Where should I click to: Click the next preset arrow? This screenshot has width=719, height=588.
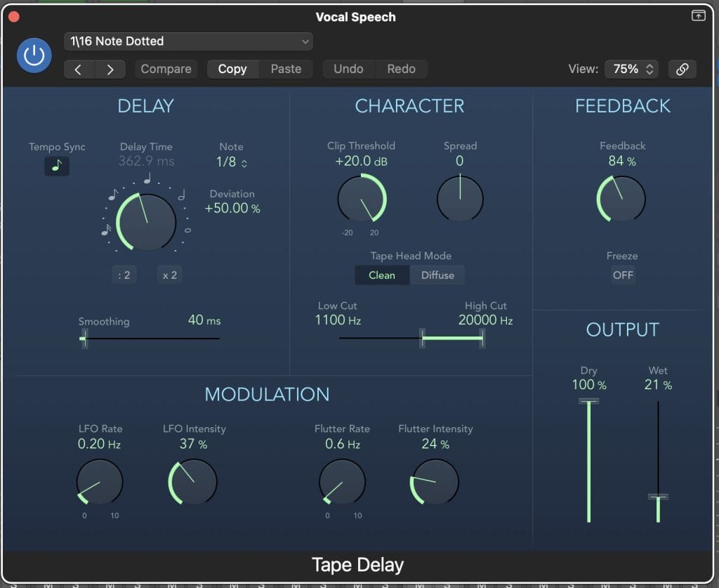coord(110,69)
